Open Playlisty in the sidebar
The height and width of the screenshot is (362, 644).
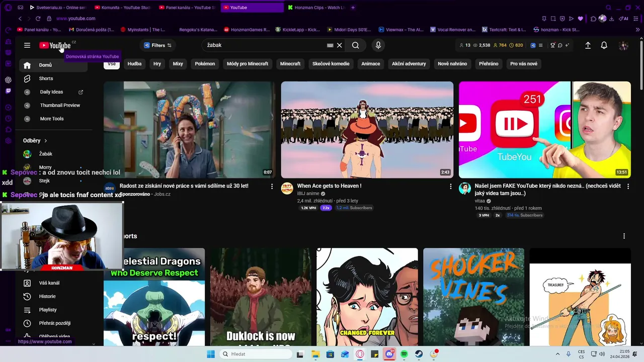point(53,310)
